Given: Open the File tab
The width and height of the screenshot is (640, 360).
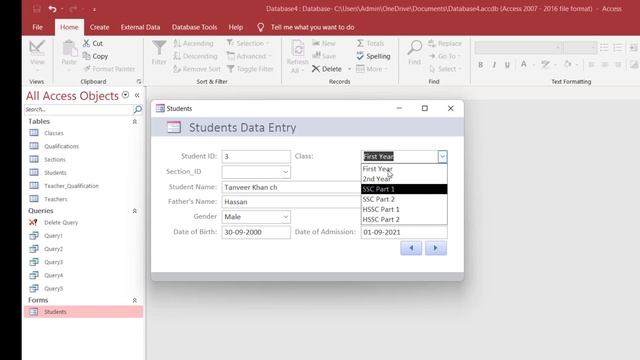Looking at the screenshot, I should 38,27.
